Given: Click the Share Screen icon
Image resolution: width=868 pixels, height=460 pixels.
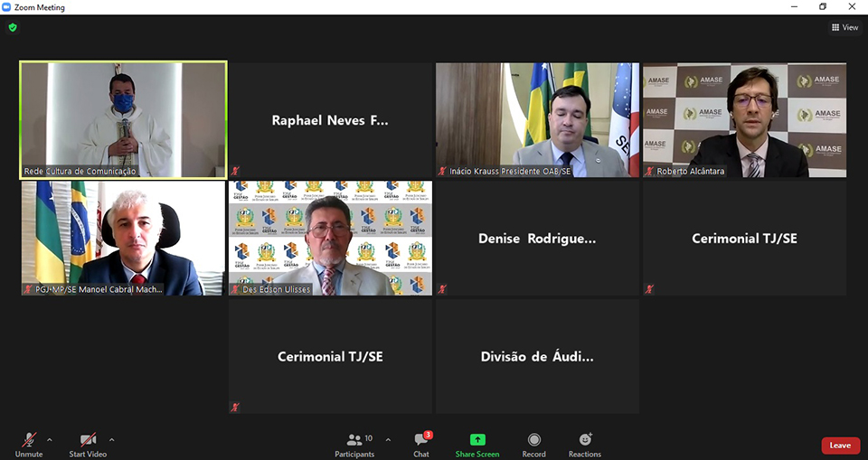Looking at the screenshot, I should 476,440.
